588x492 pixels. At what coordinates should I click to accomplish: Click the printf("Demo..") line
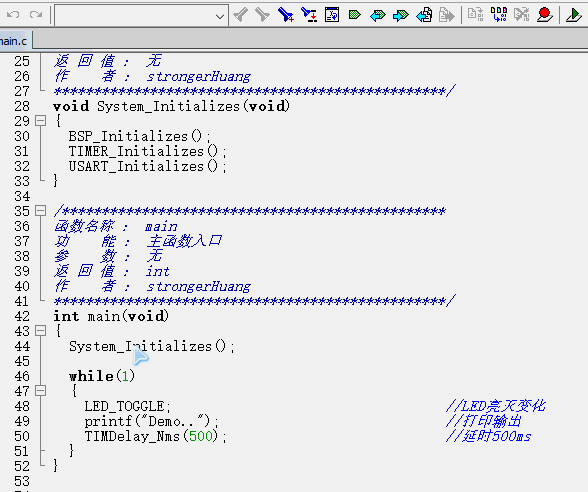click(x=151, y=421)
